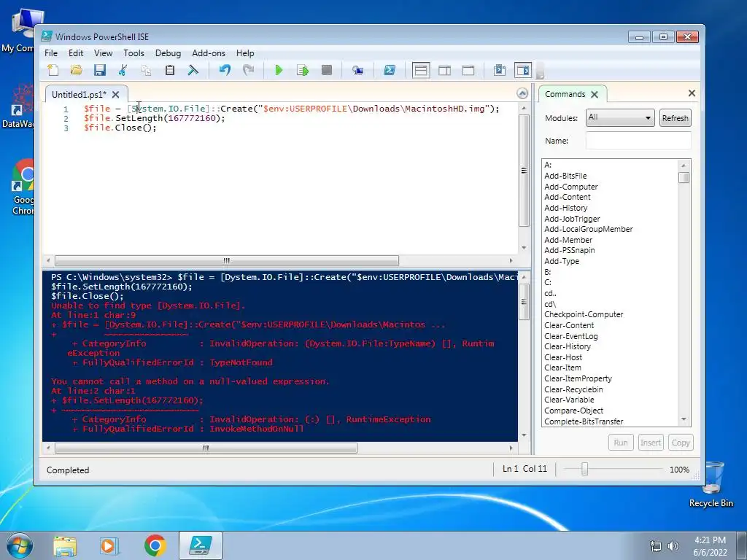747x560 pixels.
Task: Open the Help menu
Action: 245,53
